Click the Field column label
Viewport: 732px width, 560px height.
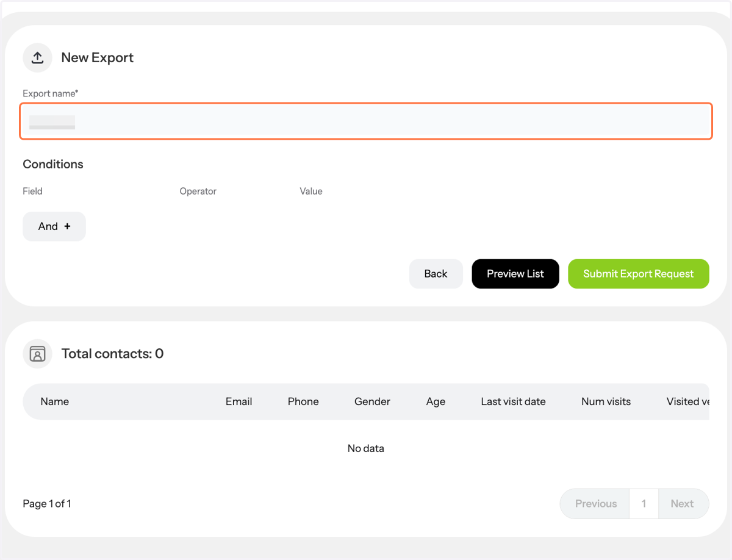tap(32, 191)
